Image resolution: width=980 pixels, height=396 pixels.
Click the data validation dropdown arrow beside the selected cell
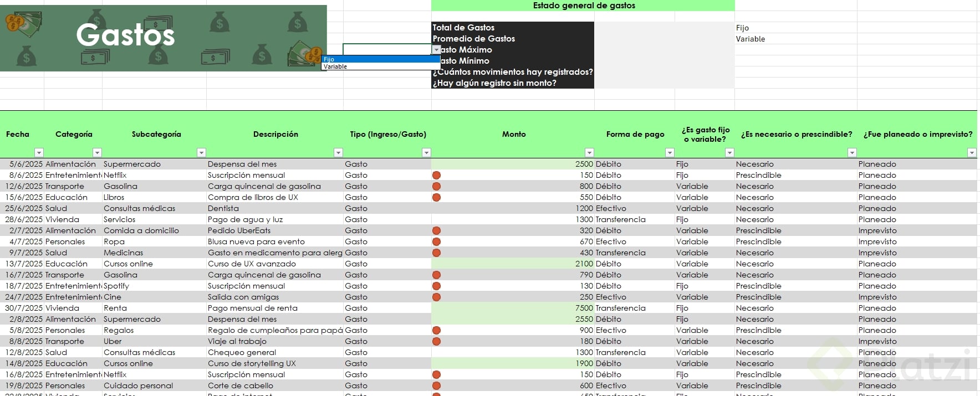(437, 50)
